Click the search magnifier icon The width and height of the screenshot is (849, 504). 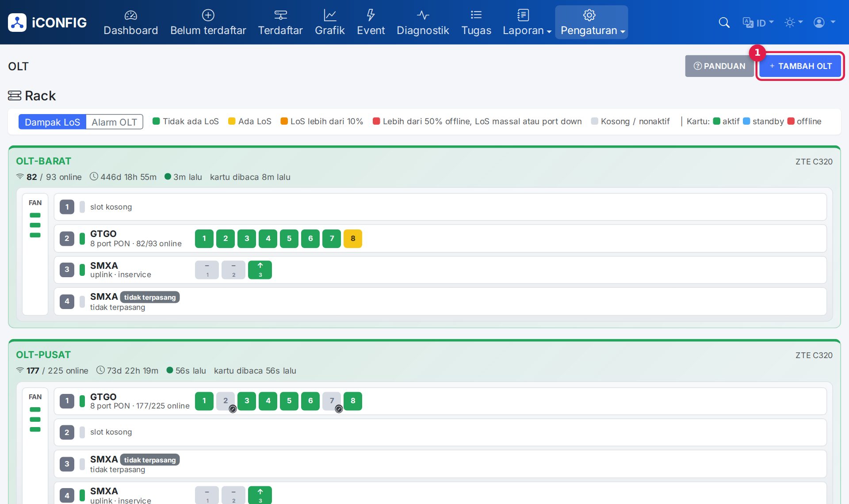[x=724, y=23]
